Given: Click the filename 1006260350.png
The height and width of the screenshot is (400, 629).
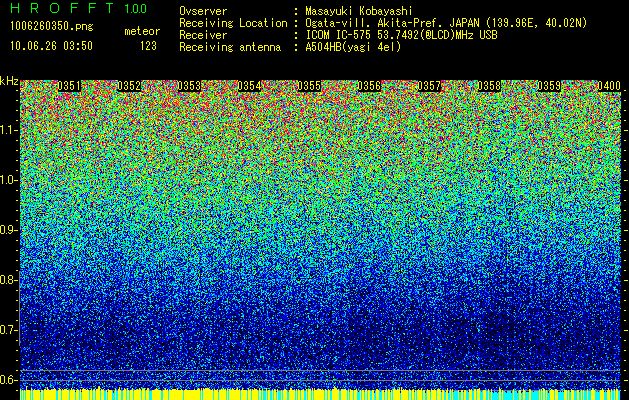Looking at the screenshot, I should pyautogui.click(x=52, y=27).
